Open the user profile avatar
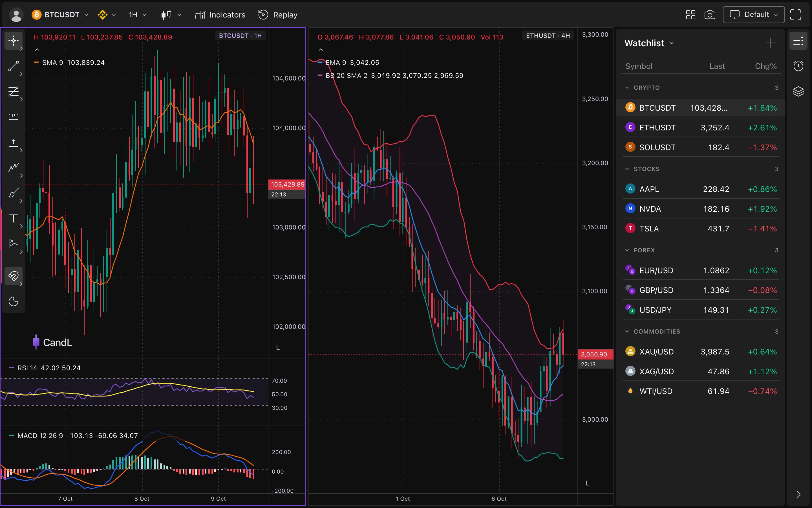 [16, 15]
